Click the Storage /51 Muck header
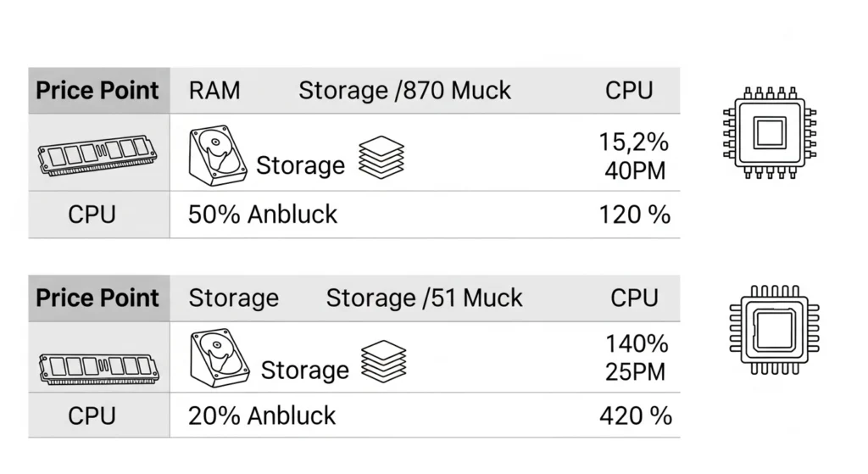The width and height of the screenshot is (868, 474). 424,298
